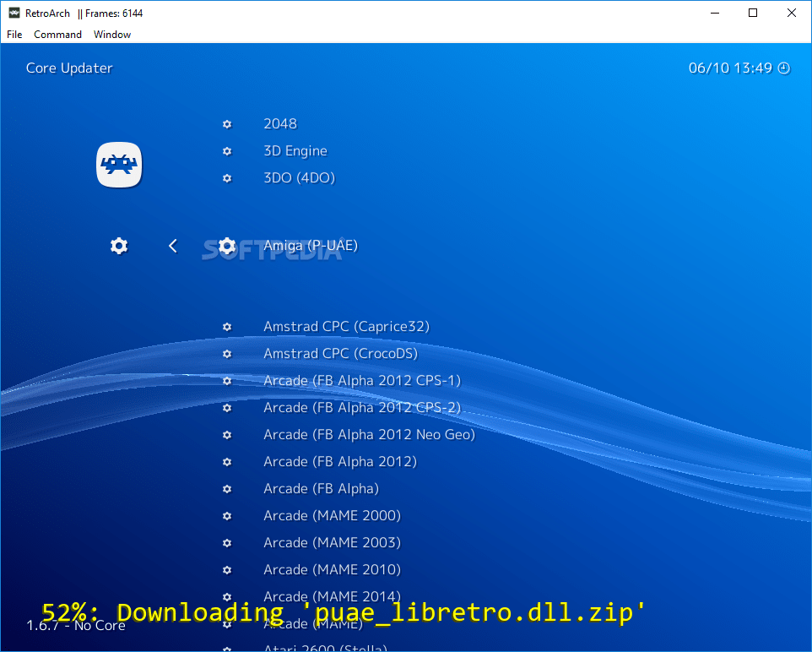This screenshot has height=652, width=812.
Task: Click gear icon beside 2048
Action: (x=227, y=124)
